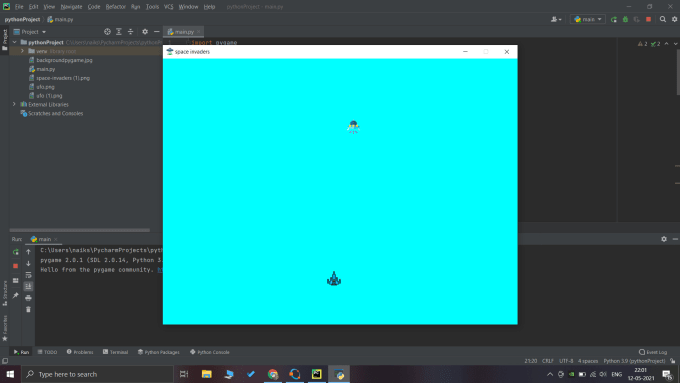Jump up the stack trace arrow
This screenshot has height=383, width=680.
pyautogui.click(x=28, y=252)
